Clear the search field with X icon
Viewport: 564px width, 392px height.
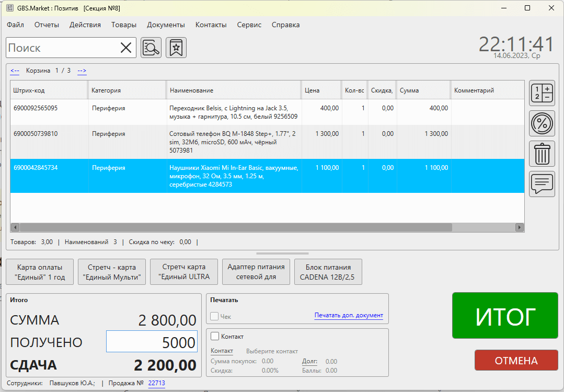126,48
